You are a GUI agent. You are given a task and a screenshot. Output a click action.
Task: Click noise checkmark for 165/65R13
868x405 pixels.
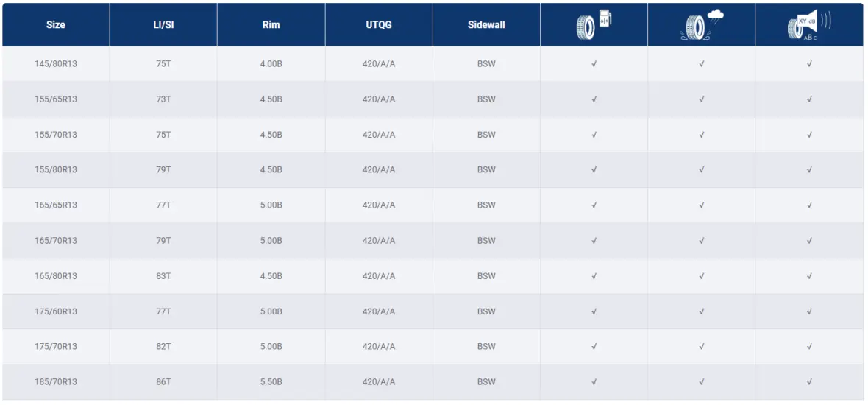[809, 205]
